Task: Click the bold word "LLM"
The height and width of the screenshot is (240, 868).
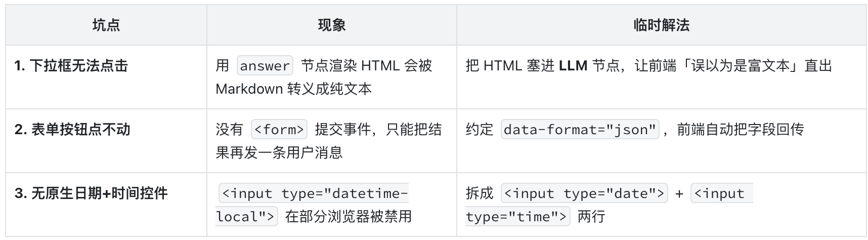Action: click(573, 66)
